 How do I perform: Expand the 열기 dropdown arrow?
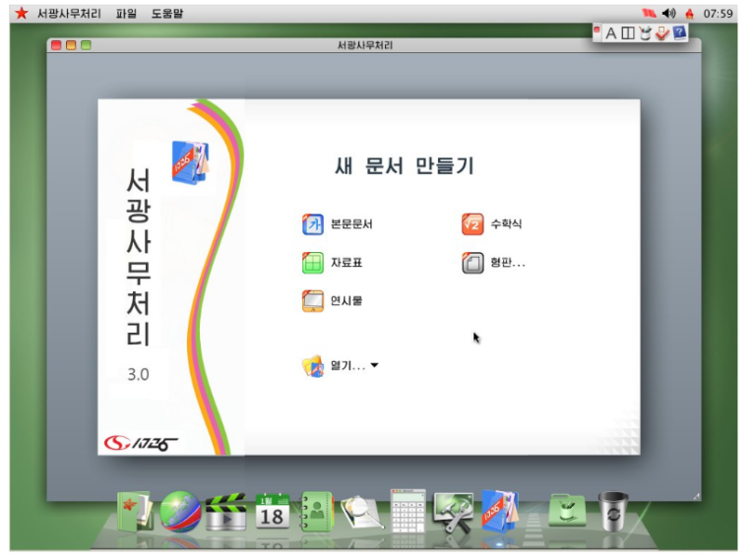pyautogui.click(x=375, y=366)
